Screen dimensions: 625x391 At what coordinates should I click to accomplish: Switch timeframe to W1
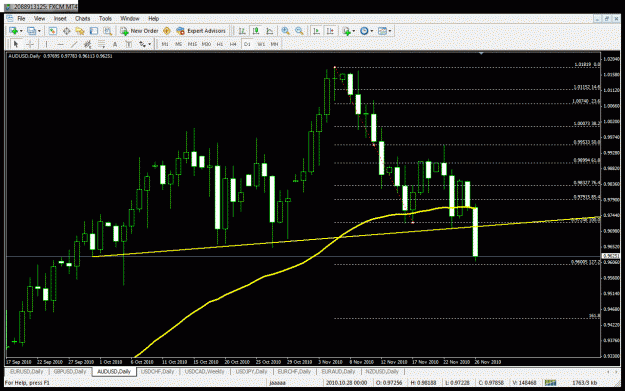(x=261, y=44)
